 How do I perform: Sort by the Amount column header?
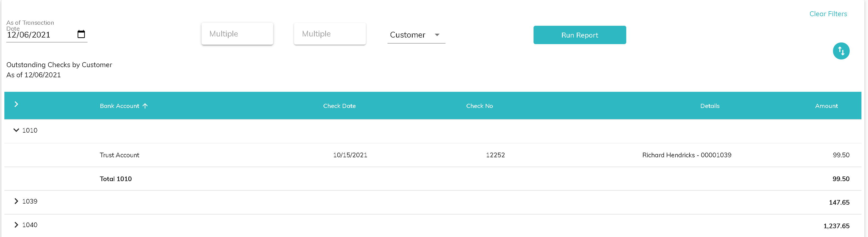click(826, 106)
